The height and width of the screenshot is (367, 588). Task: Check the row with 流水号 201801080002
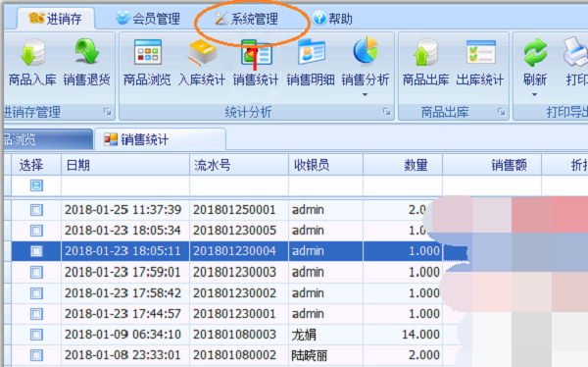pyautogui.click(x=36, y=355)
